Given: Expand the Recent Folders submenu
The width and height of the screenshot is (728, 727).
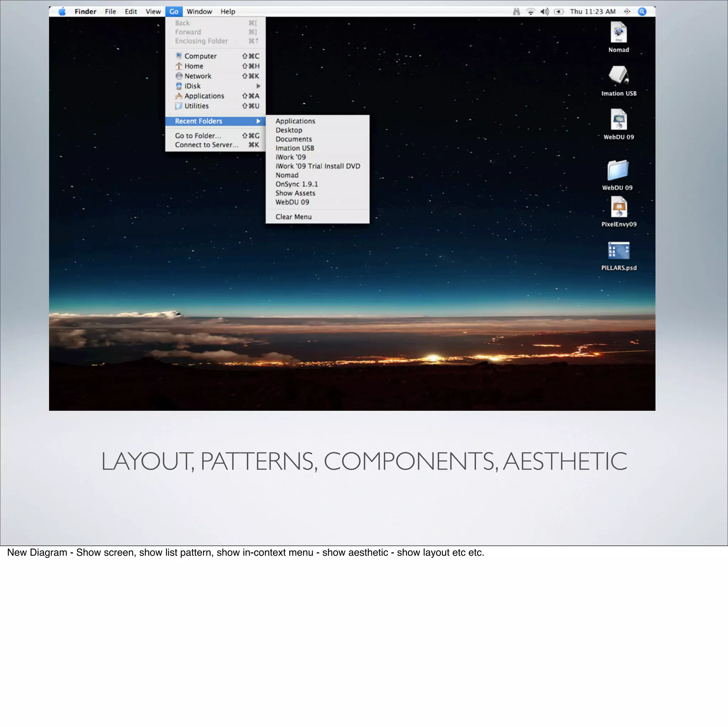Looking at the screenshot, I should pos(215,121).
